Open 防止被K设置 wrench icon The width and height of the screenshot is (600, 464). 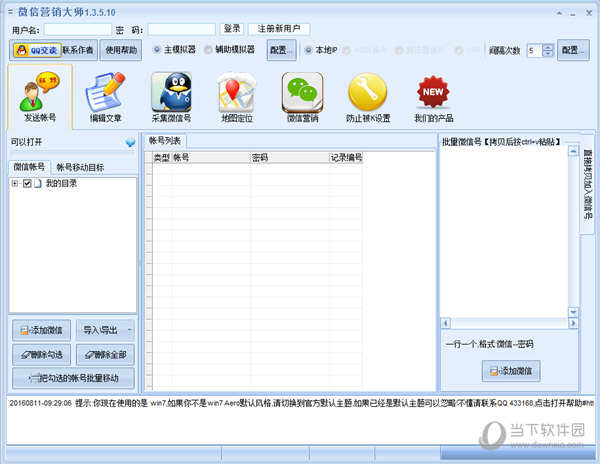pos(368,97)
